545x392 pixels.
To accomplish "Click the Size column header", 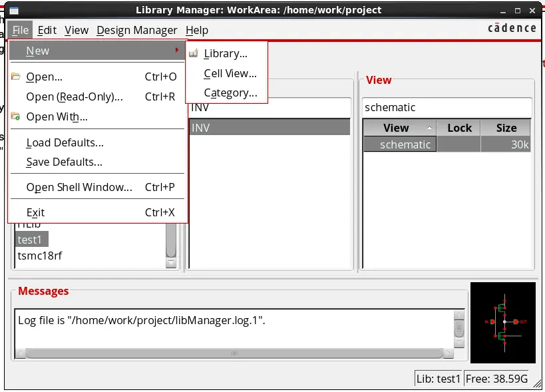I will [x=506, y=128].
